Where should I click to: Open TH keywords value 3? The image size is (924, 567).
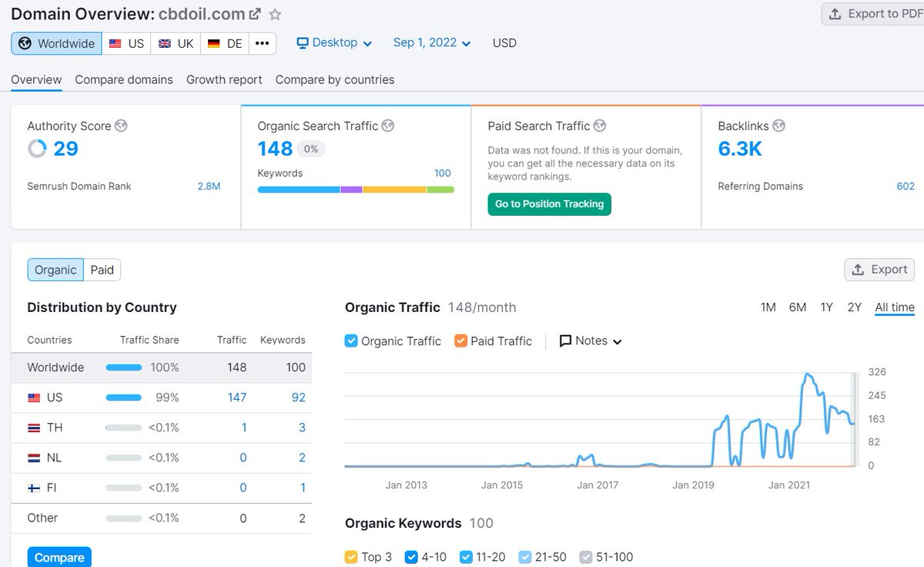302,428
